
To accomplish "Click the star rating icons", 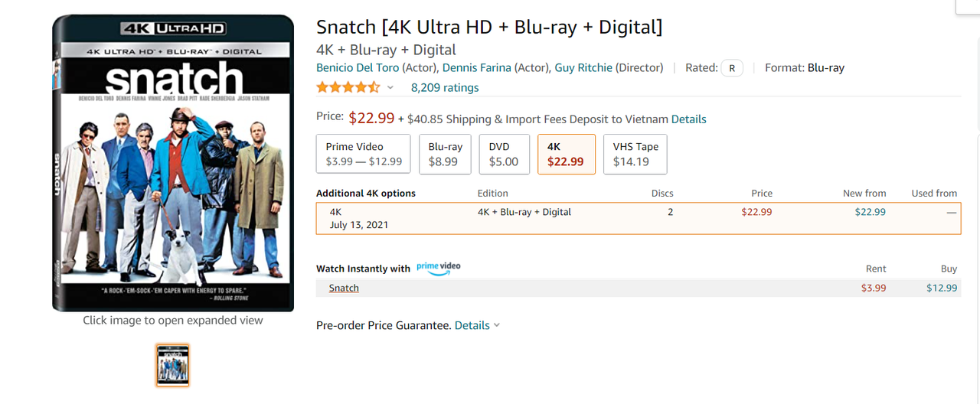I will [x=348, y=87].
